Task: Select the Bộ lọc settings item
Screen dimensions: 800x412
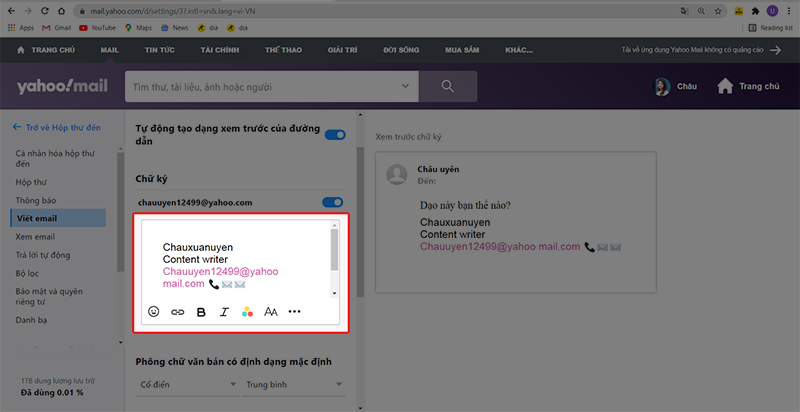Action: (27, 273)
